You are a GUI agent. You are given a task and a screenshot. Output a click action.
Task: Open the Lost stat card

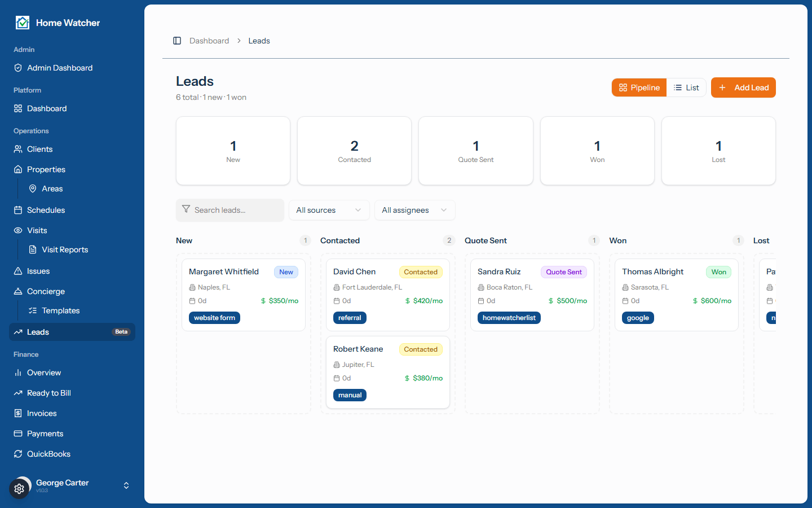[x=718, y=151]
